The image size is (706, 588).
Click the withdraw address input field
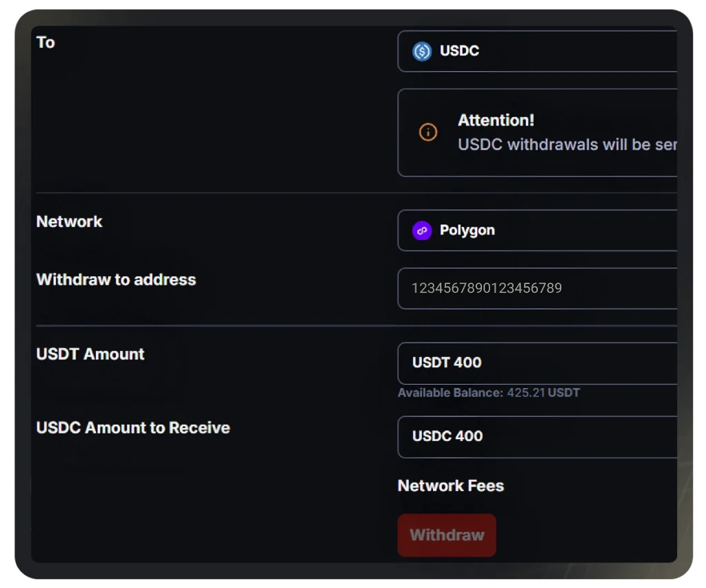[x=537, y=289]
